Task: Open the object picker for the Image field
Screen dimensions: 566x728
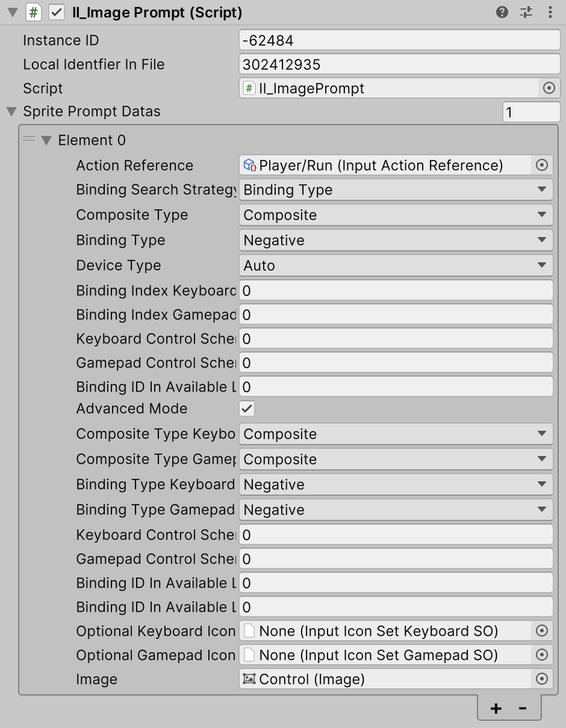Action: 541,679
